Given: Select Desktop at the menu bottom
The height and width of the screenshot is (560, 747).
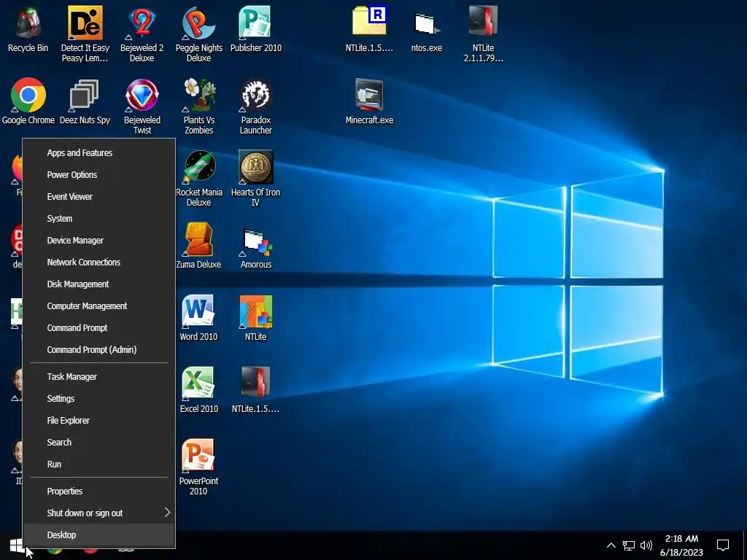Looking at the screenshot, I should pos(99,534).
